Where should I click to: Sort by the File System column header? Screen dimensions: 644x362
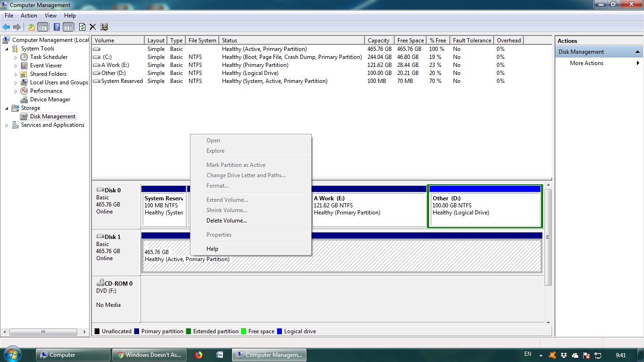(202, 41)
